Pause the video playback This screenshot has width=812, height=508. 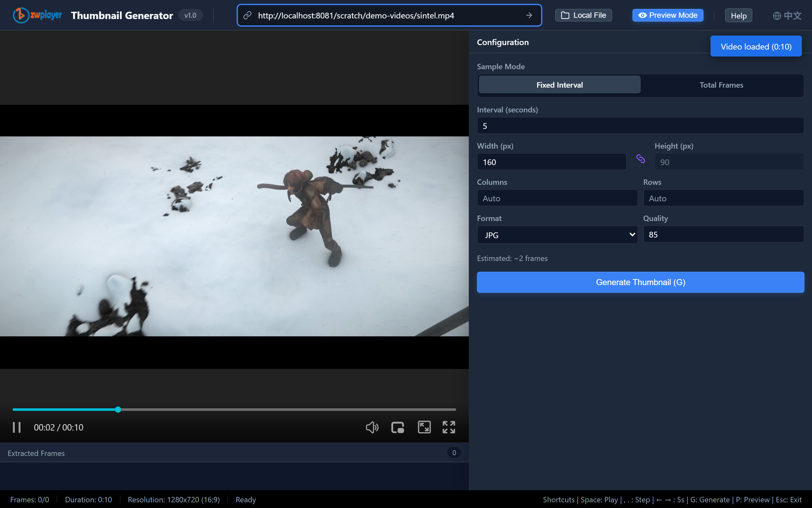point(17,427)
